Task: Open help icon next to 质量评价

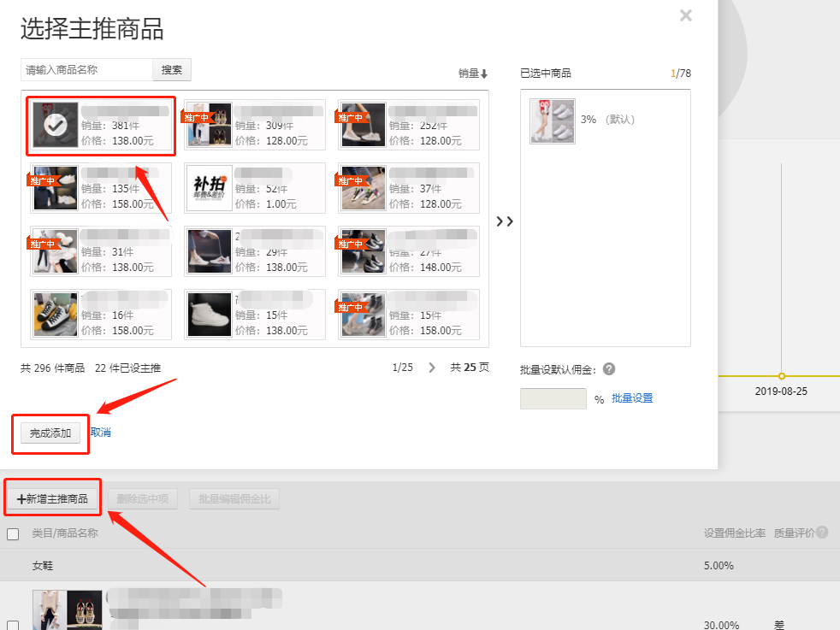Action: click(x=822, y=532)
